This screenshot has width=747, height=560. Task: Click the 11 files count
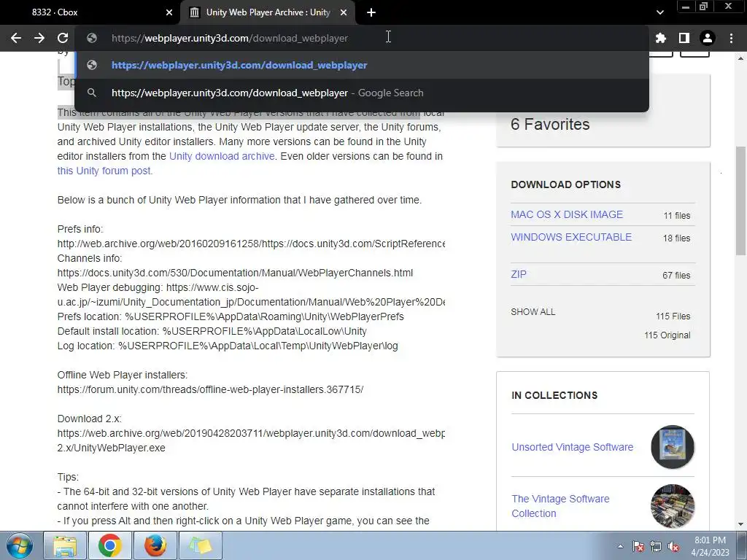coord(676,215)
